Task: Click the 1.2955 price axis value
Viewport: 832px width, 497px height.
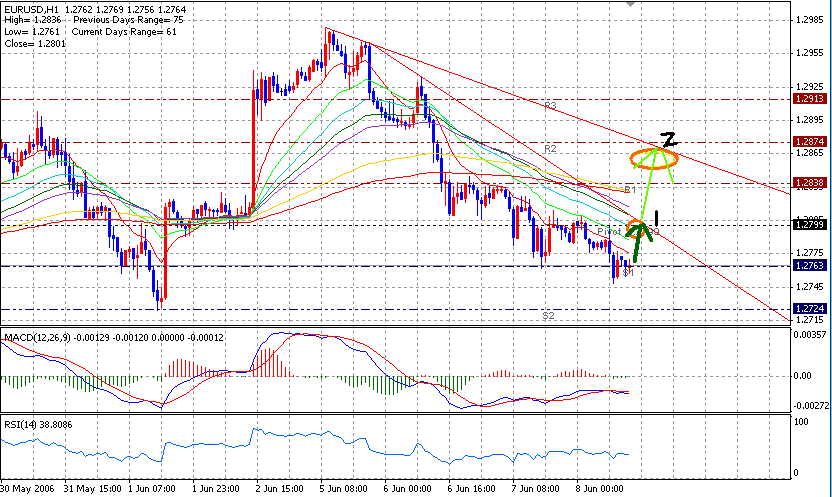Action: pyautogui.click(x=810, y=53)
